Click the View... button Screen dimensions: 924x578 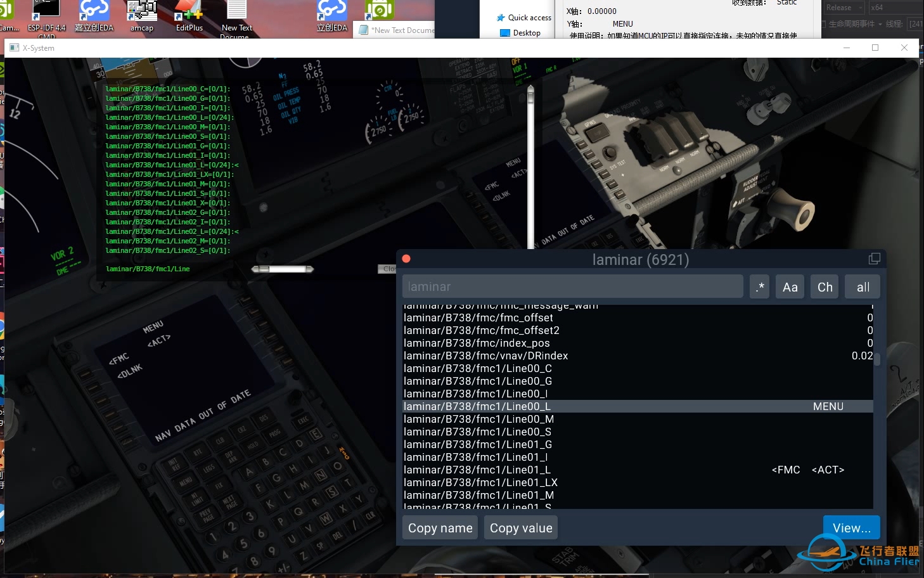[851, 527]
